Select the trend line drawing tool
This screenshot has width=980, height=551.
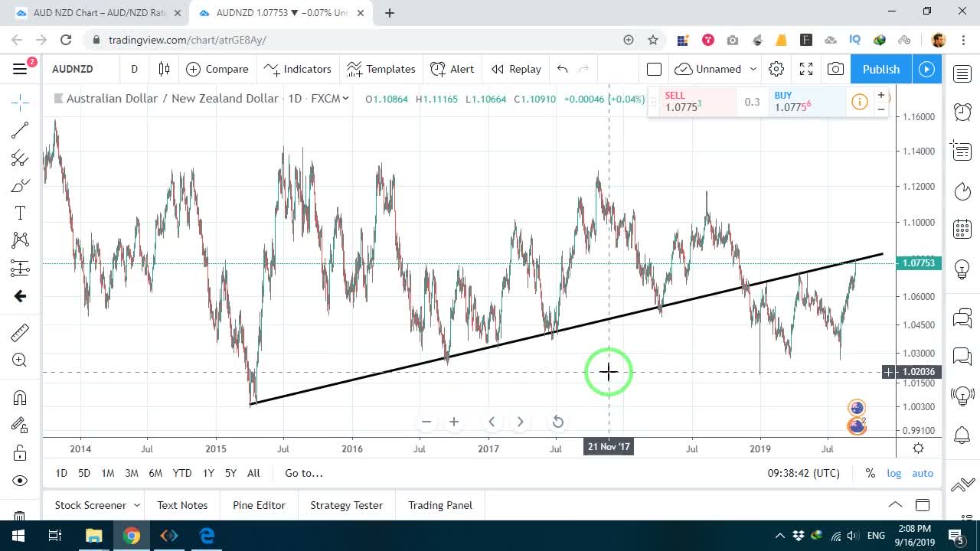point(20,130)
